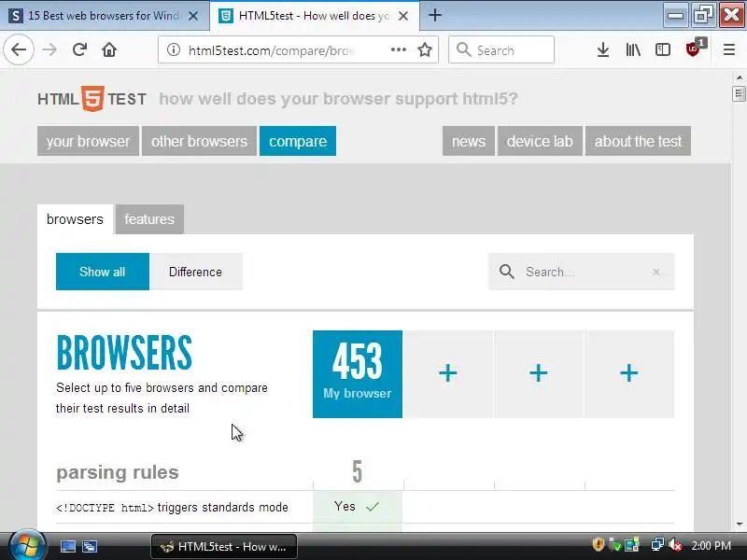Go to the your browser page

(x=88, y=141)
